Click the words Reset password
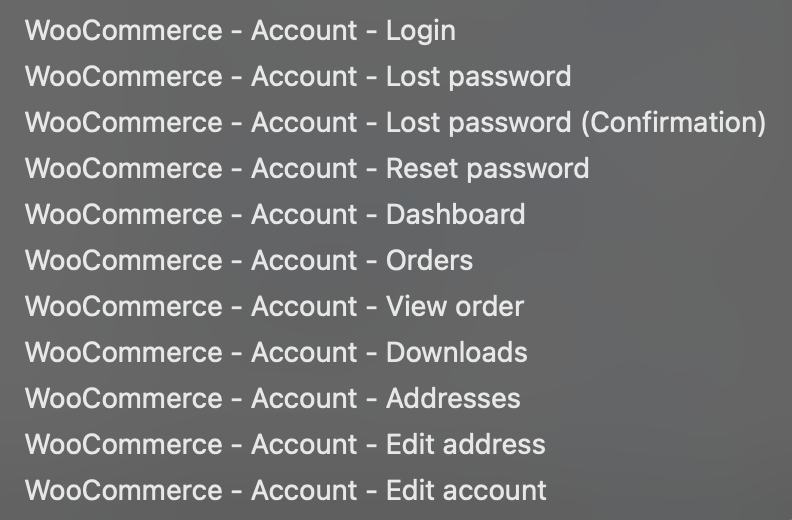The image size is (792, 520). tap(487, 169)
